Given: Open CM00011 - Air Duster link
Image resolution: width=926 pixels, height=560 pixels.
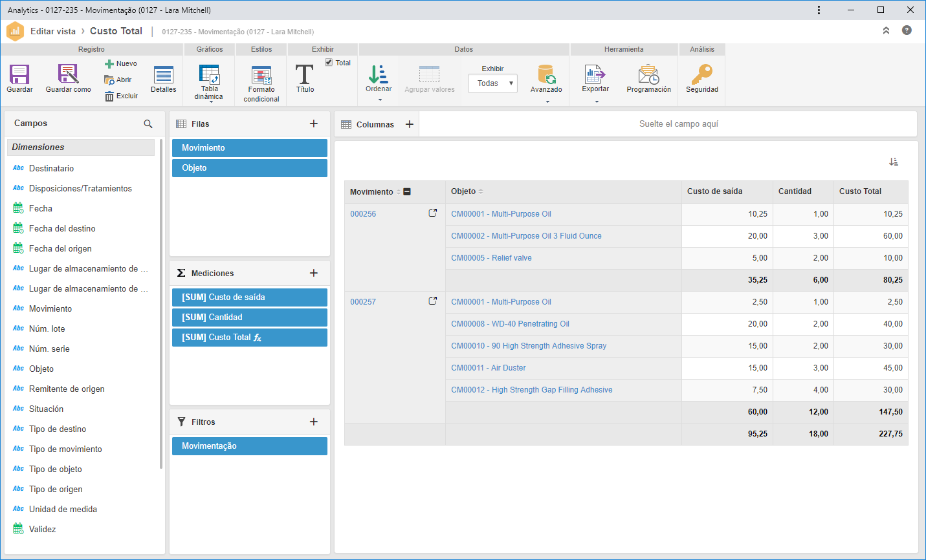Looking at the screenshot, I should click(x=489, y=368).
